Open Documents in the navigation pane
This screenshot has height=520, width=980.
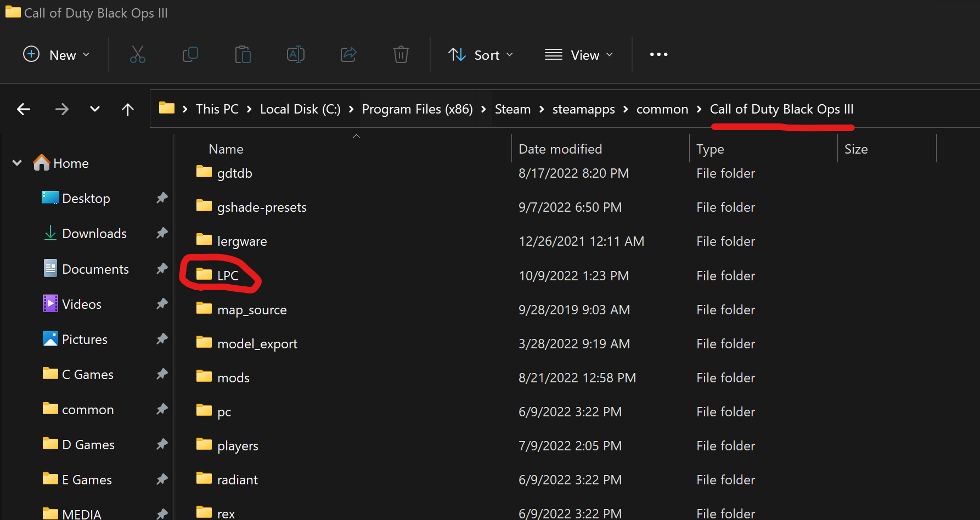95,269
